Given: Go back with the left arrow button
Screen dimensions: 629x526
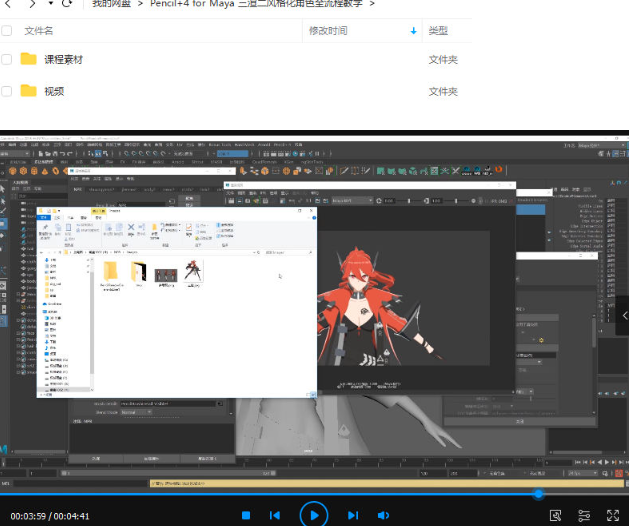Looking at the screenshot, I should [8, 4].
